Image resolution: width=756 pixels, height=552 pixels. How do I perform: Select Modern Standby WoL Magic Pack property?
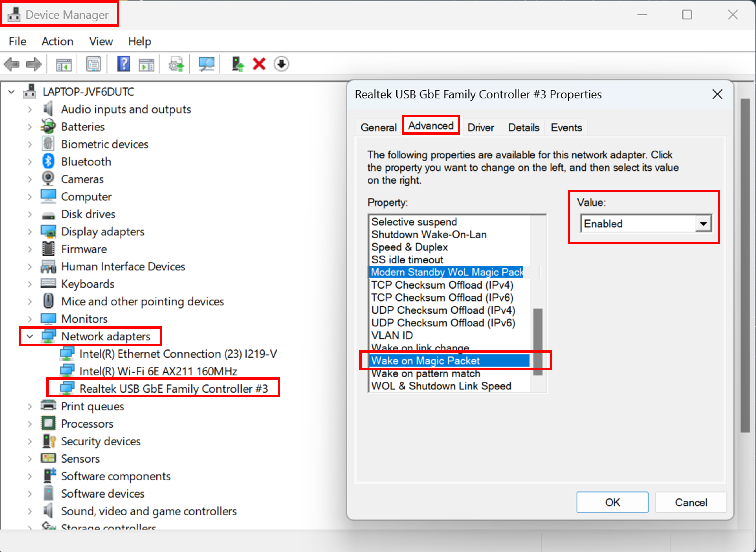pos(447,272)
